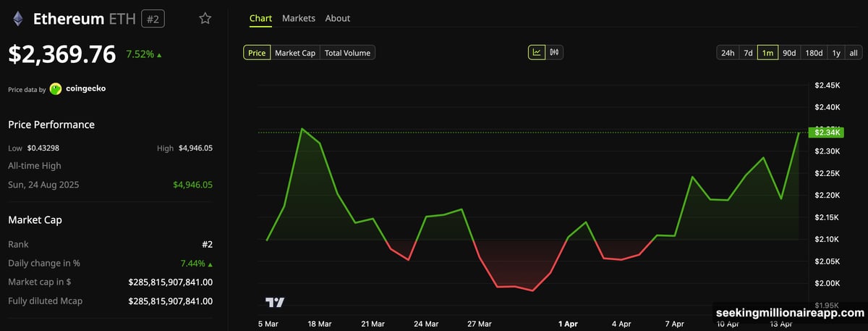The width and height of the screenshot is (868, 331).
Task: Select the Market Cap chart mode
Action: [x=295, y=53]
